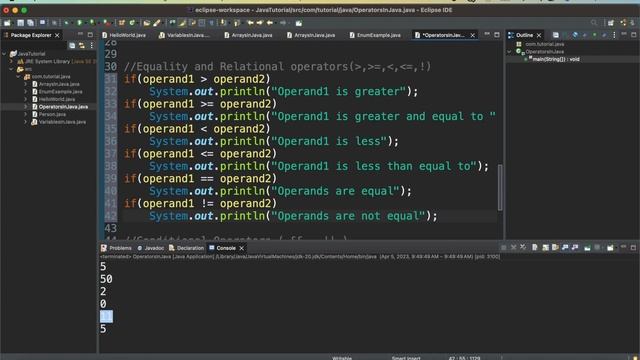The width and height of the screenshot is (640, 360).
Task: Click the Save All toolbar icon
Action: click(x=31, y=23)
